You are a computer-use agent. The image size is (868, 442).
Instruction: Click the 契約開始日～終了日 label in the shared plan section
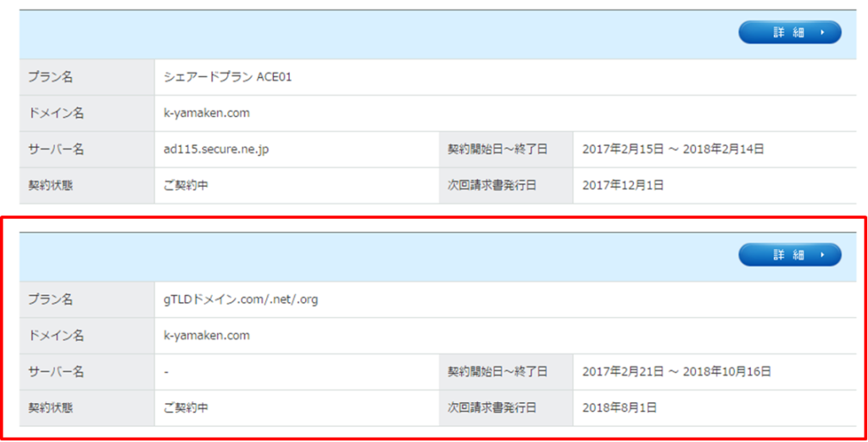[x=497, y=149]
